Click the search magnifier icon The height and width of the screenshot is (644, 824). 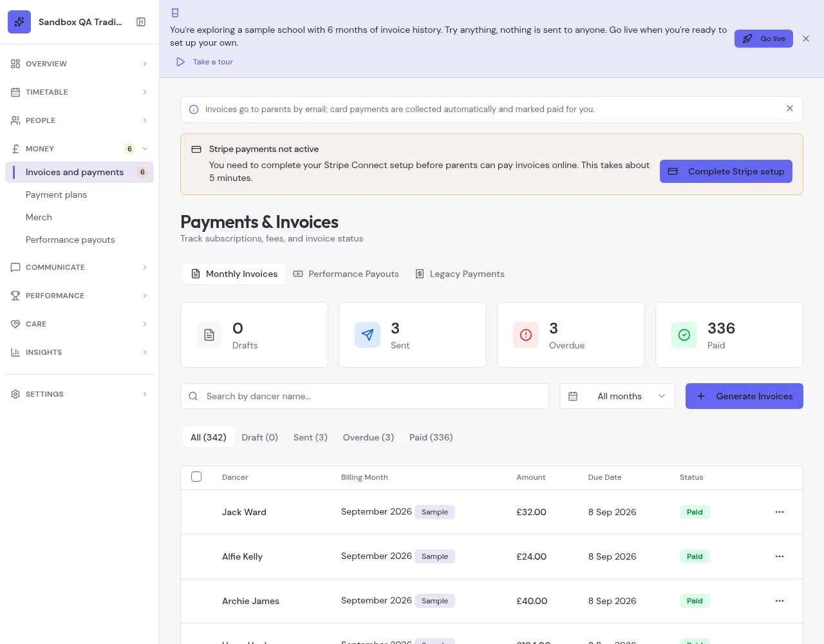(193, 396)
